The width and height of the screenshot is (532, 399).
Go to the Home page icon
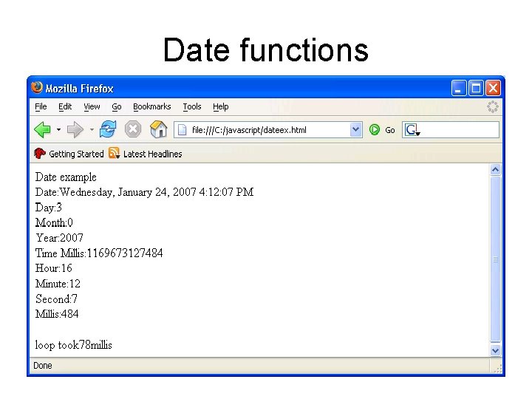[158, 129]
